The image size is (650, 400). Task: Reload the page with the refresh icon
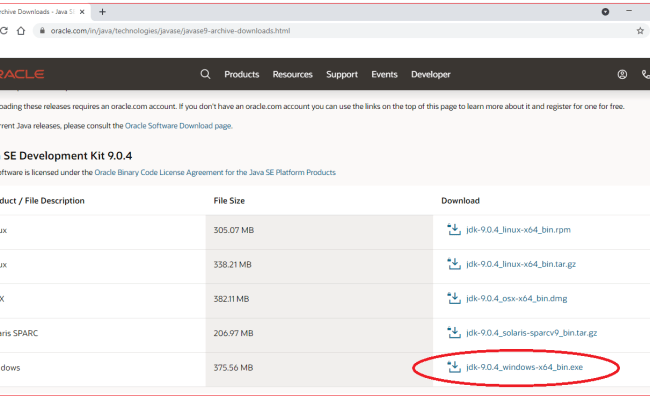(x=3, y=31)
